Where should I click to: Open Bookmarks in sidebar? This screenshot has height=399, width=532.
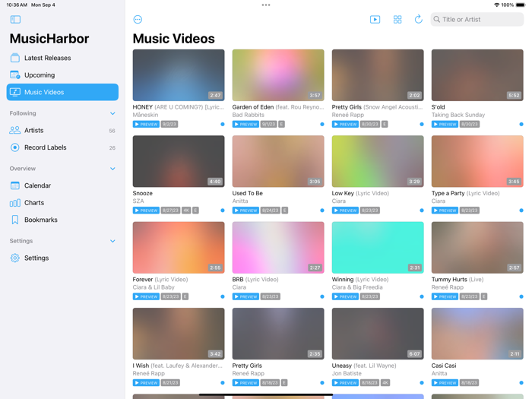click(x=62, y=220)
